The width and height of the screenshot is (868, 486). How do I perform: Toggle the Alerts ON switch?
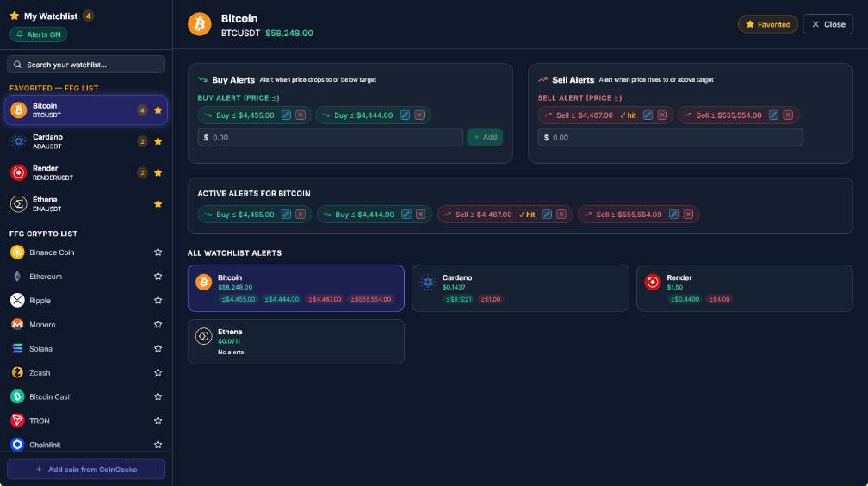point(38,34)
